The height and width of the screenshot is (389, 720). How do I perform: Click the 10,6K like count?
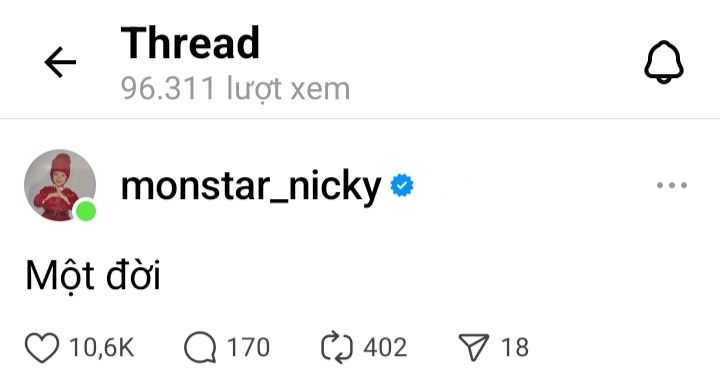pyautogui.click(x=101, y=347)
